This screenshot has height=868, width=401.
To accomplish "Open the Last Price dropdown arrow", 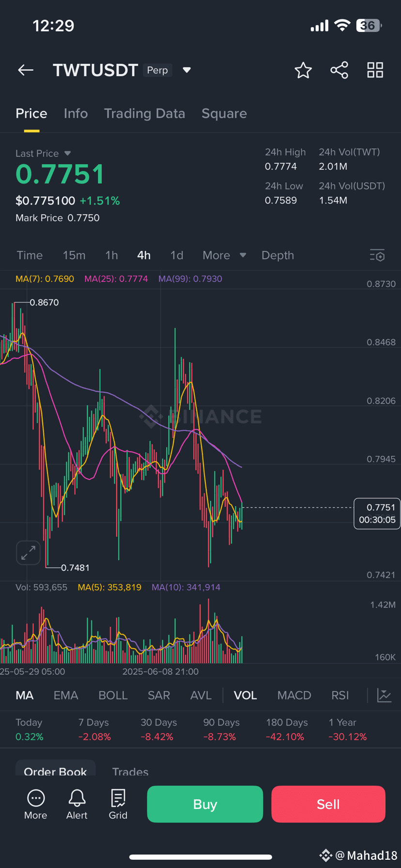I will 67,154.
